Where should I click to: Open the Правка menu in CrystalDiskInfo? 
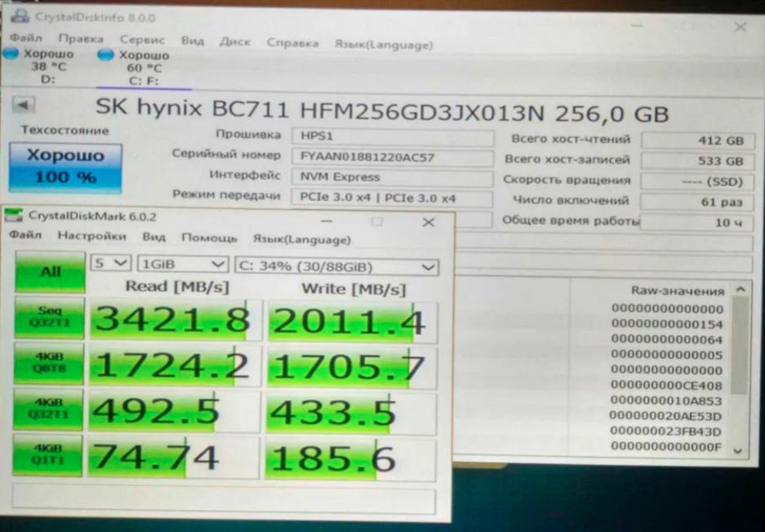(x=81, y=38)
